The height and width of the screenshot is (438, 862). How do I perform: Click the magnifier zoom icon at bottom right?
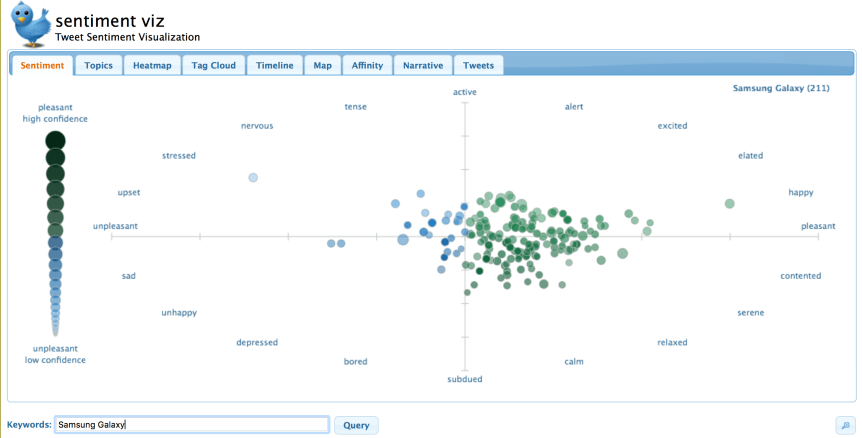tap(845, 425)
